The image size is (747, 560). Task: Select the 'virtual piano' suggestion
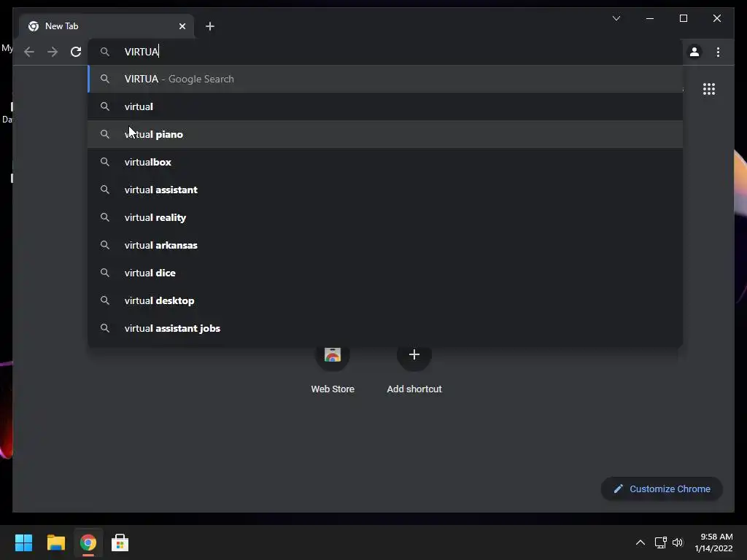(x=385, y=134)
